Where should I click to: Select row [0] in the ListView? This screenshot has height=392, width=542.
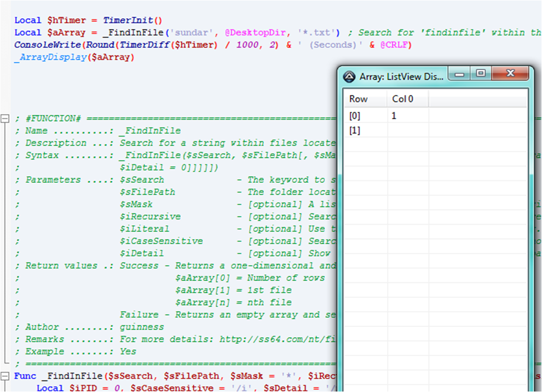point(435,116)
